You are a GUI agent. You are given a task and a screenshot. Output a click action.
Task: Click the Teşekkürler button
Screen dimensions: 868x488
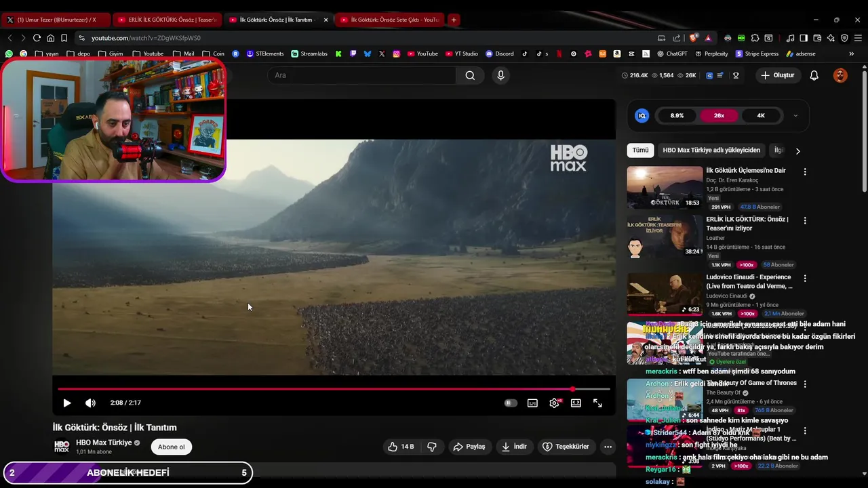click(x=566, y=447)
